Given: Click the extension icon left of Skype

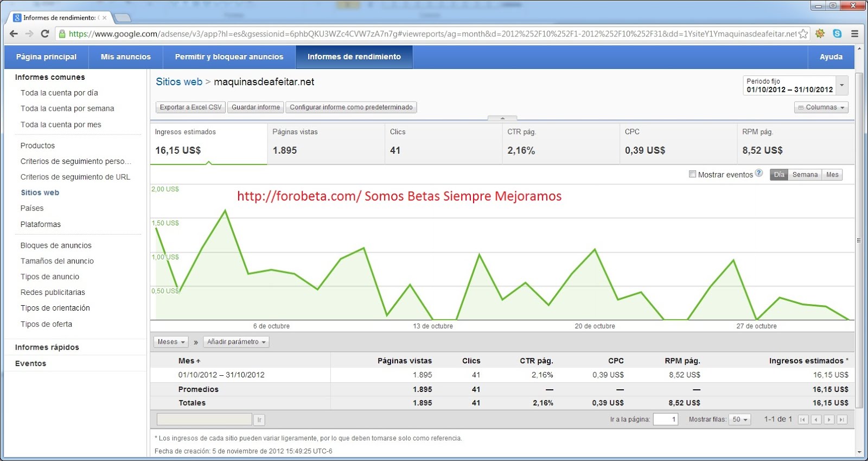Looking at the screenshot, I should tap(820, 34).
